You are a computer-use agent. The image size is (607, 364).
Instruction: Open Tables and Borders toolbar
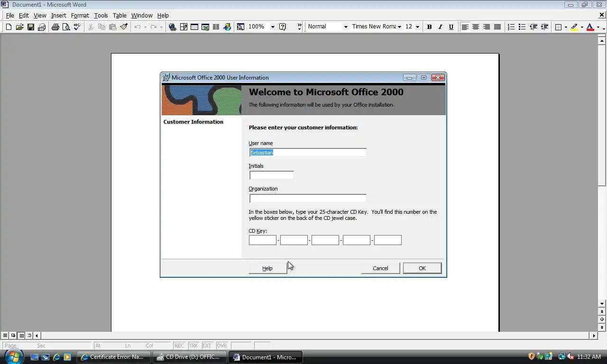coord(184,27)
